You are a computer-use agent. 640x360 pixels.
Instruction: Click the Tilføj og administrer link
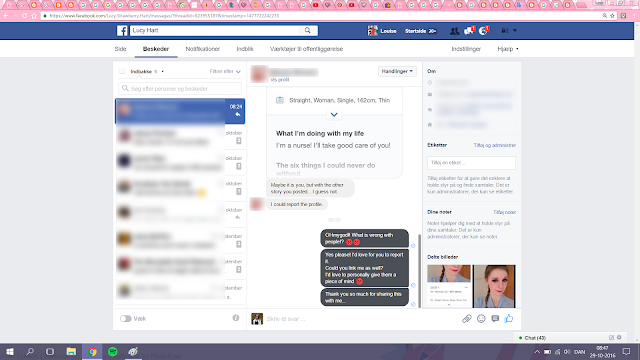[495, 145]
